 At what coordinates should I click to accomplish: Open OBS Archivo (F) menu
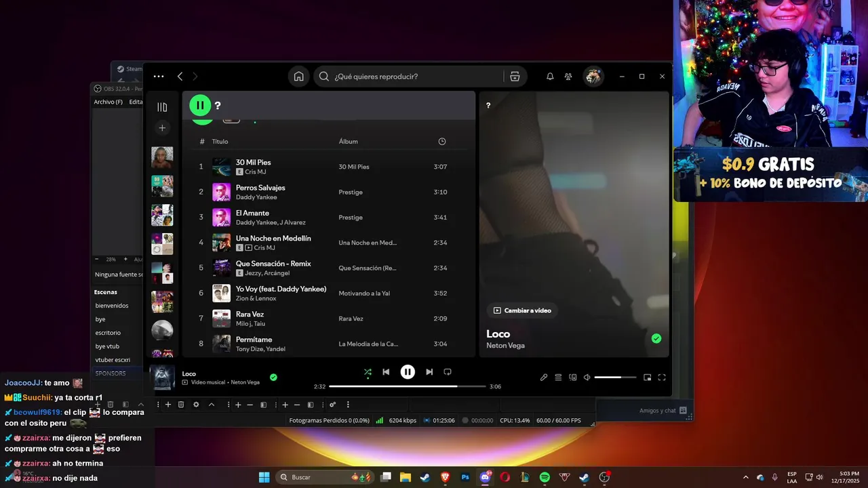(108, 102)
